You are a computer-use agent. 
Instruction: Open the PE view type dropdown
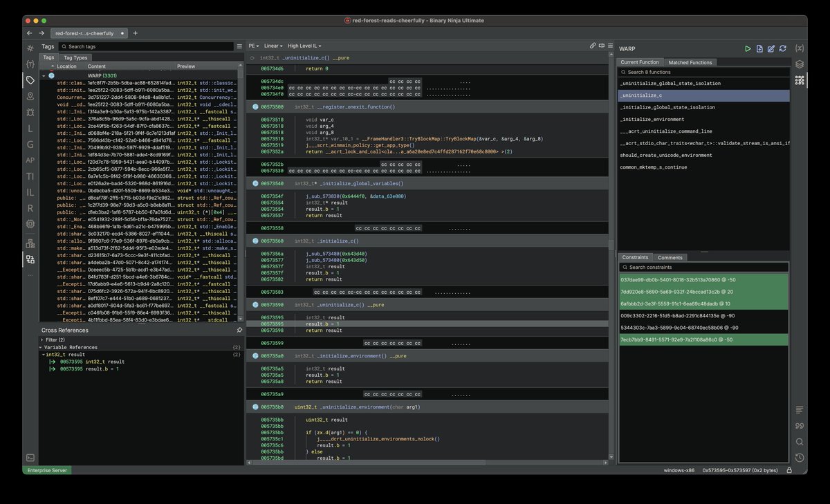253,46
